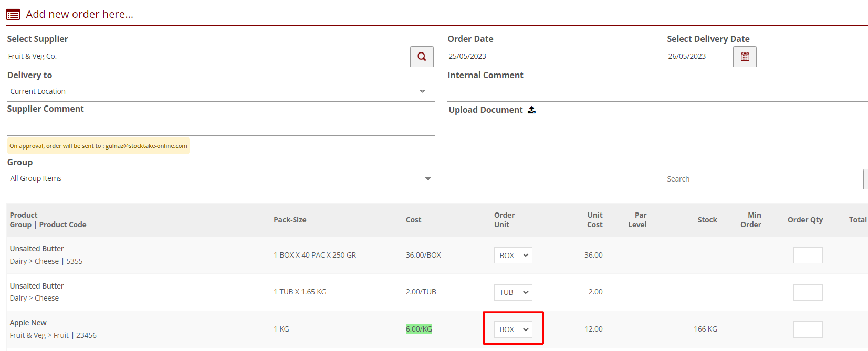Click the Upload Document upload icon

click(531, 110)
